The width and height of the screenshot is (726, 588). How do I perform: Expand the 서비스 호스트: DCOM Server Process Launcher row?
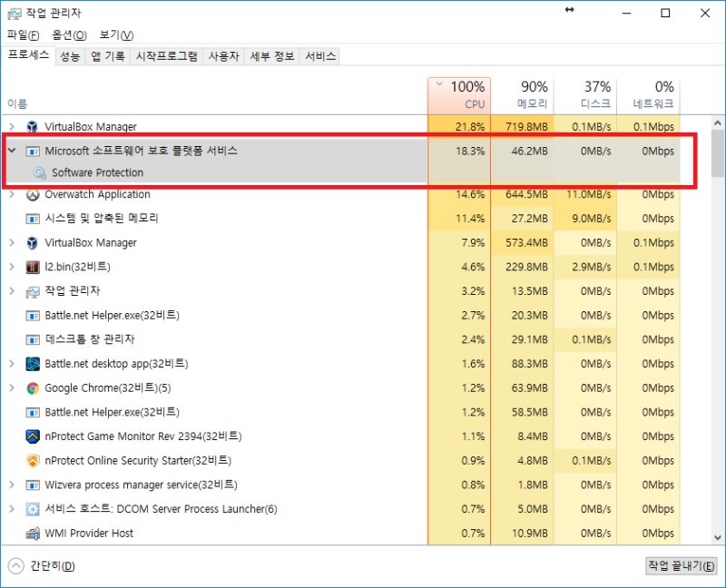point(12,509)
